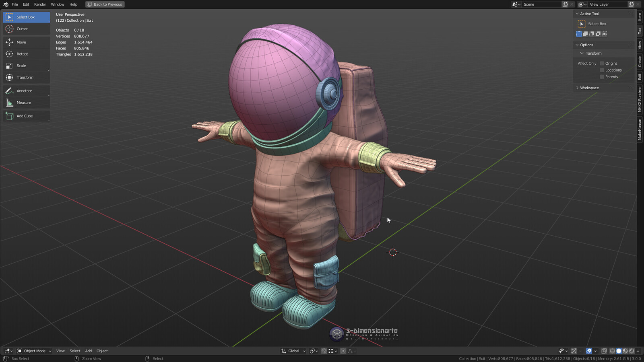
Task: Open the viewport Add menu
Action: pyautogui.click(x=89, y=351)
